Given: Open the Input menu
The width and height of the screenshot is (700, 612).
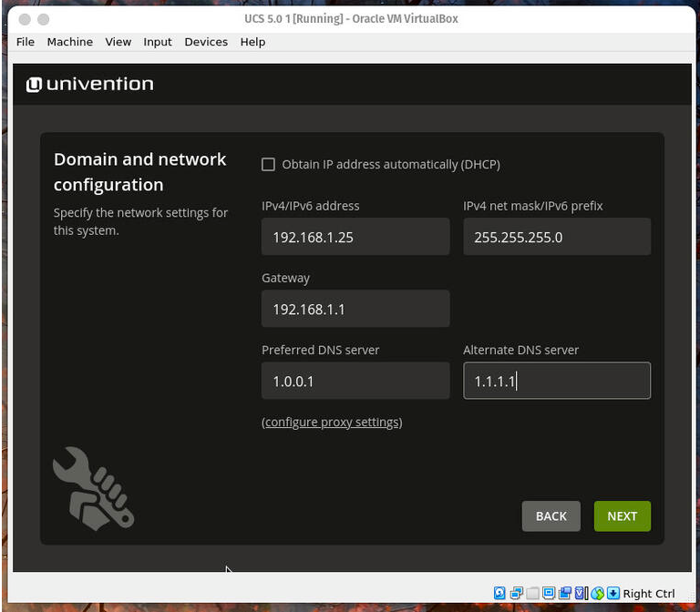Looking at the screenshot, I should (x=158, y=42).
